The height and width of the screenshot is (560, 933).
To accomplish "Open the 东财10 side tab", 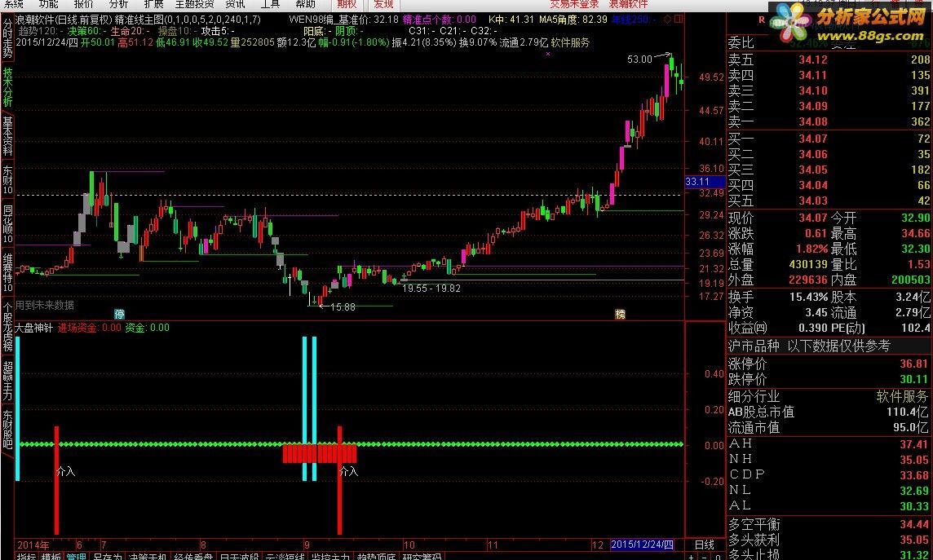I will tap(7, 180).
